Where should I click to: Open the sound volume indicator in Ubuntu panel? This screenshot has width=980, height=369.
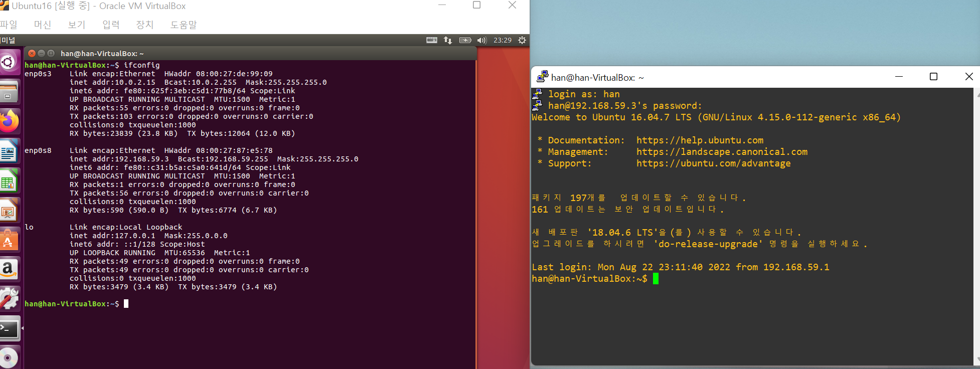pos(482,40)
